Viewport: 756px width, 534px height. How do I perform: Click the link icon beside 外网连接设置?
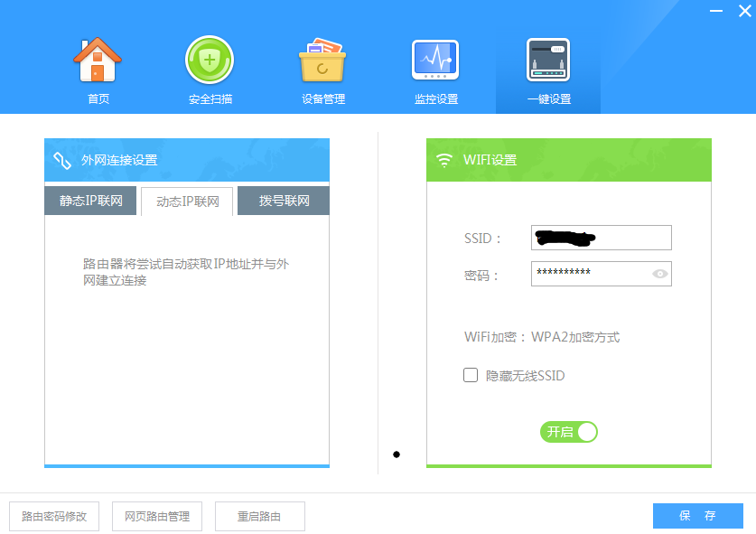61,159
